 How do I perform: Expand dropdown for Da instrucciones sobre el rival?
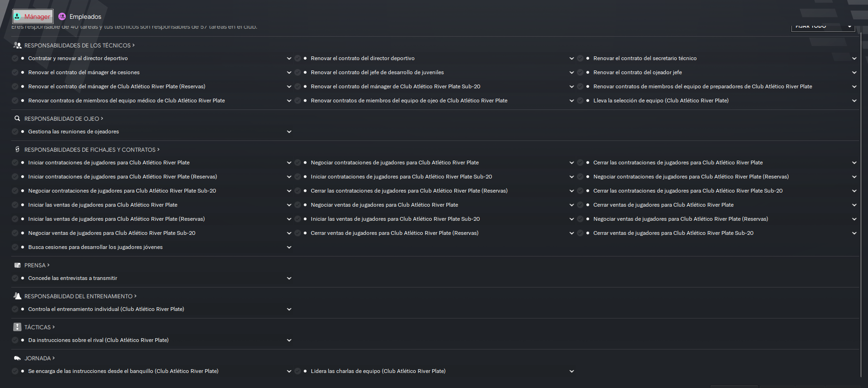click(289, 340)
